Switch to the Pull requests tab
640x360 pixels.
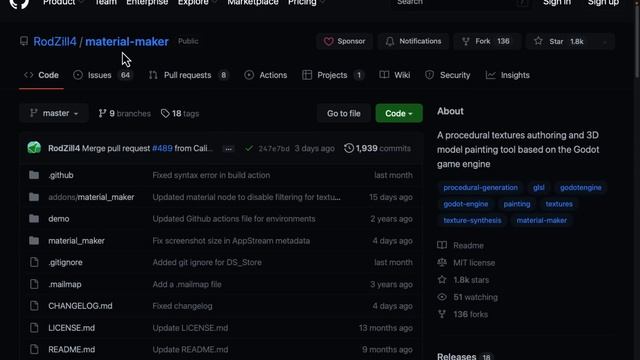pyautogui.click(x=189, y=75)
